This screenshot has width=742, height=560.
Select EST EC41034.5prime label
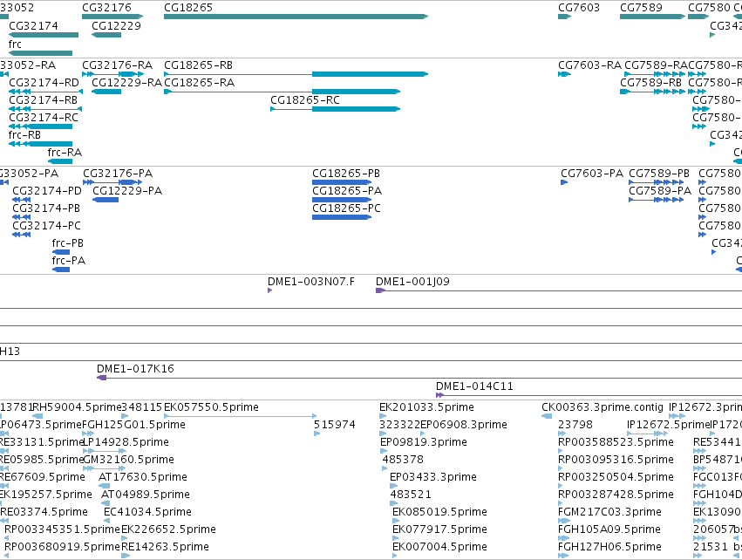click(x=147, y=512)
